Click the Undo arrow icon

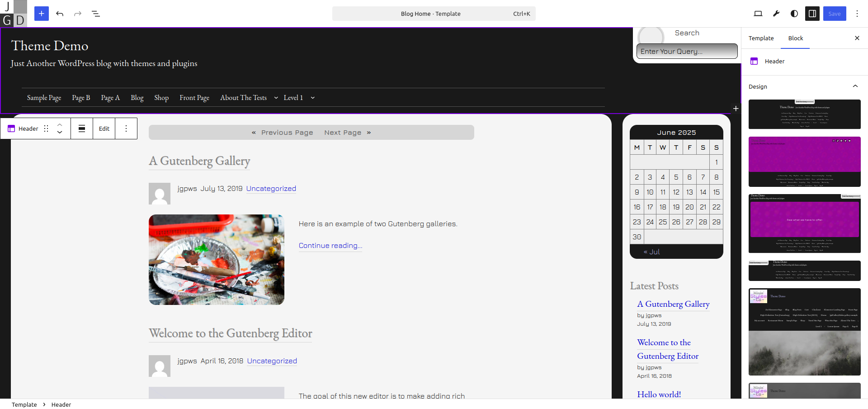[x=60, y=14]
